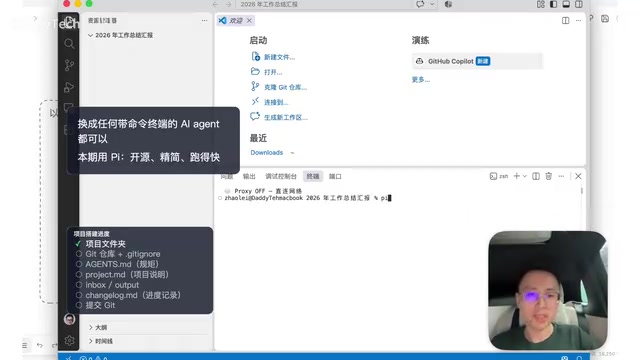Click the presenter webcam thumbnail

click(x=548, y=291)
